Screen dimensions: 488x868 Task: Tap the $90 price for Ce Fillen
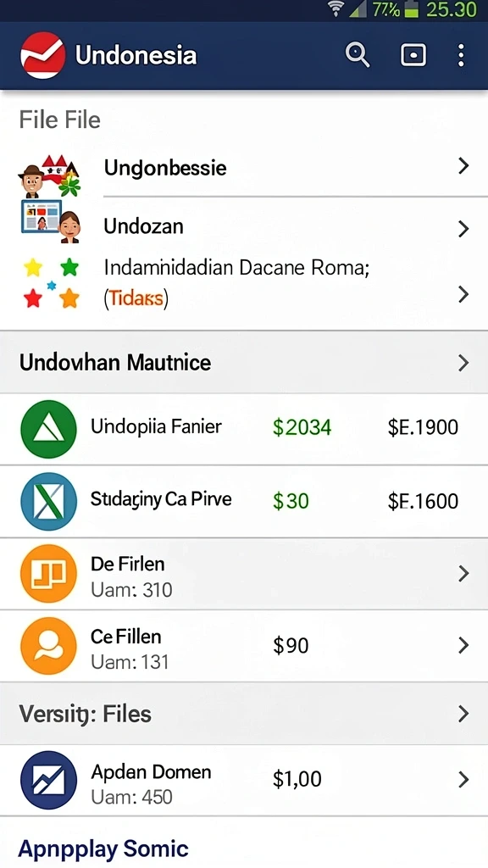[x=291, y=646]
